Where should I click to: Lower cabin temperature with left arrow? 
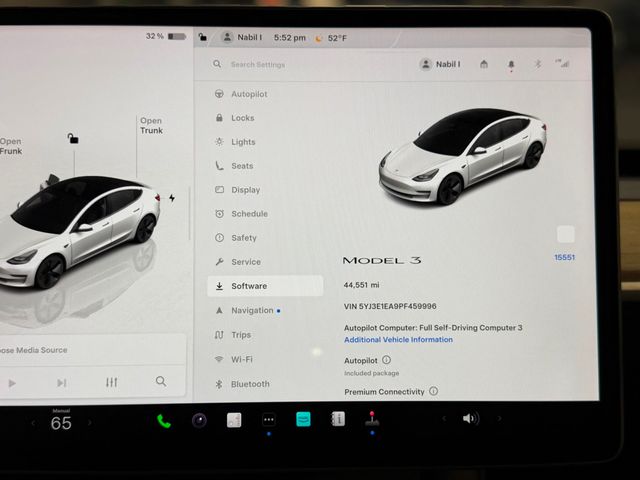click(33, 423)
